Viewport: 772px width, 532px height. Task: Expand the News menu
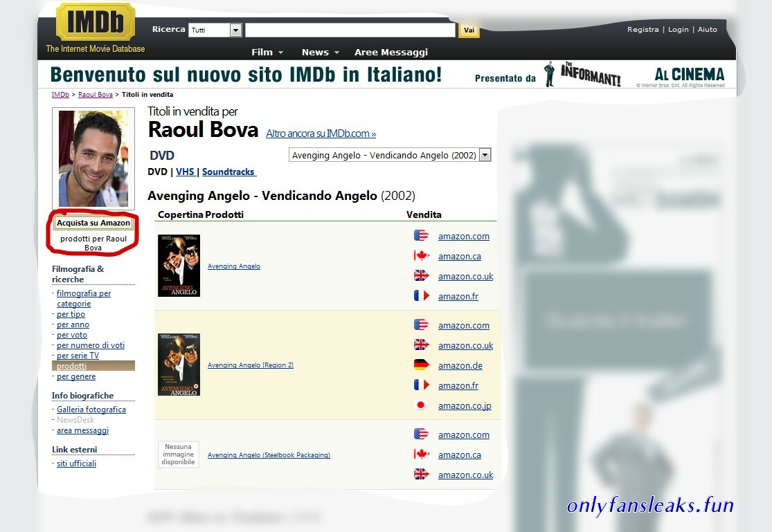point(321,52)
